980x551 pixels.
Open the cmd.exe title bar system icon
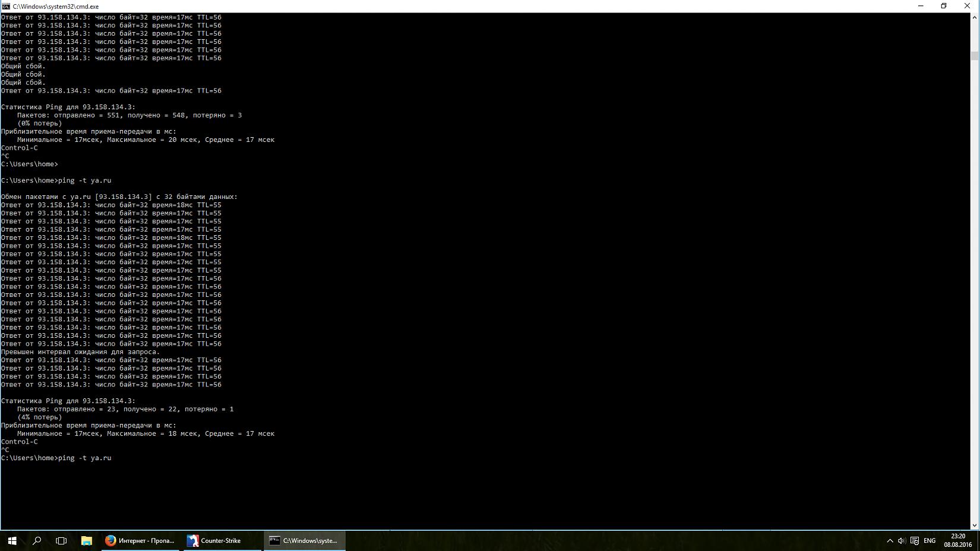point(6,6)
